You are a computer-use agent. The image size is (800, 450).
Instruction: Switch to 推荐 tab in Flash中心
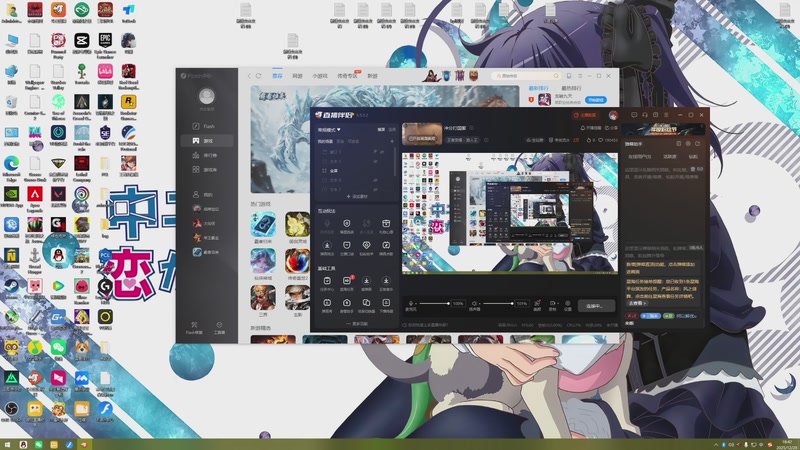277,76
